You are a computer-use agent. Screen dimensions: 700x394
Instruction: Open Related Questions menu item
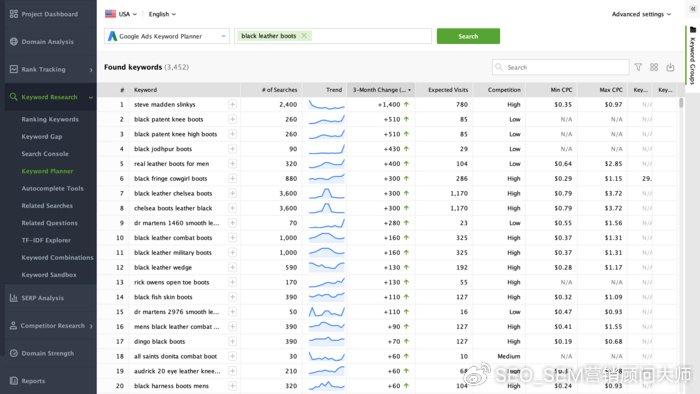(x=49, y=223)
